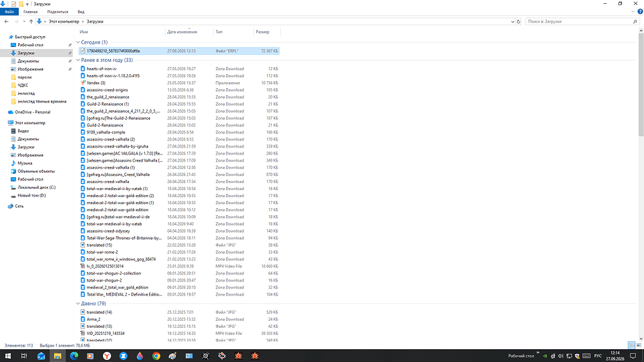The image size is (644, 362).
Task: Open Объемные объекты in sidebar
Action: click(x=35, y=171)
